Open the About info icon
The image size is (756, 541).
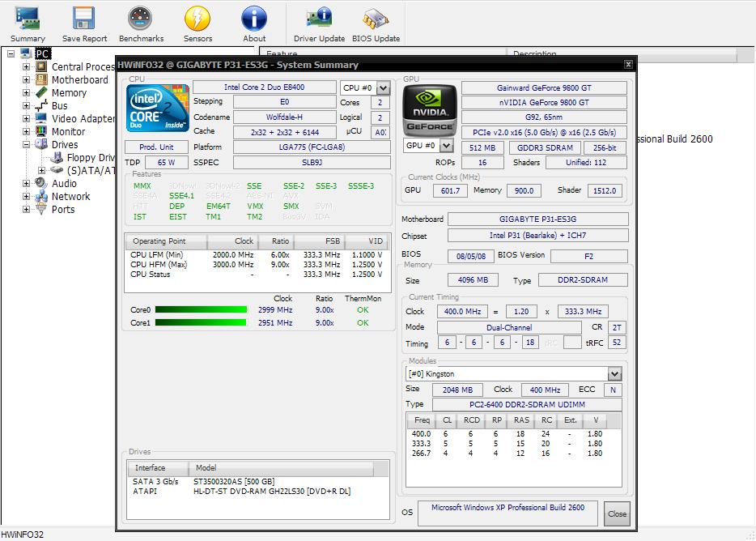tap(254, 19)
